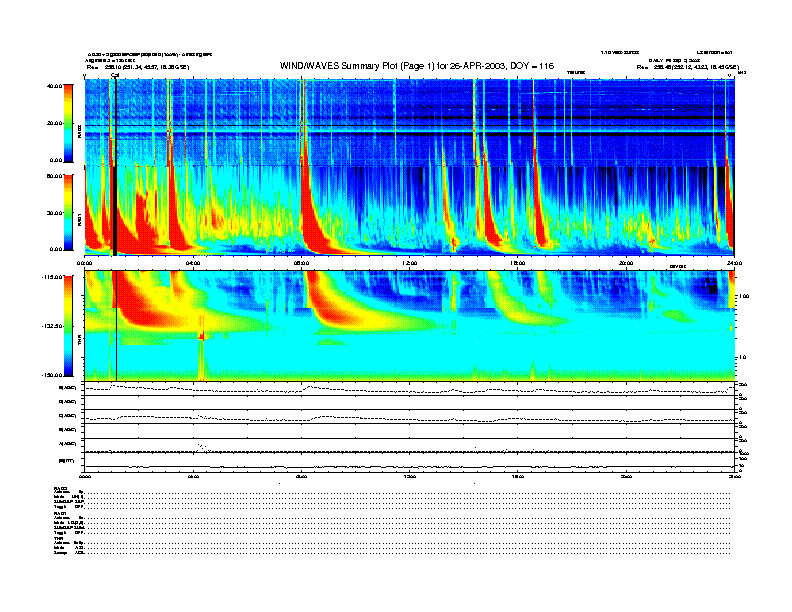The image size is (792, 612).
Task: Click the 20:00 tick below RAD1 spectrogram
Action: click(626, 263)
